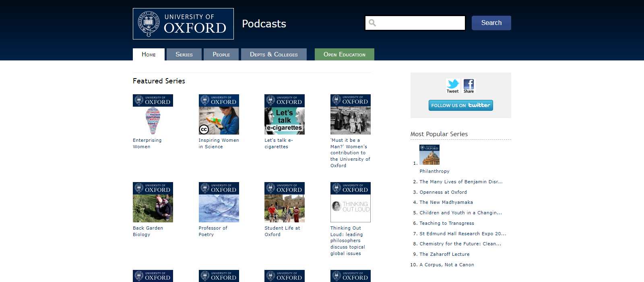
Task: Open The New Madhyamaka link
Action: [446, 202]
